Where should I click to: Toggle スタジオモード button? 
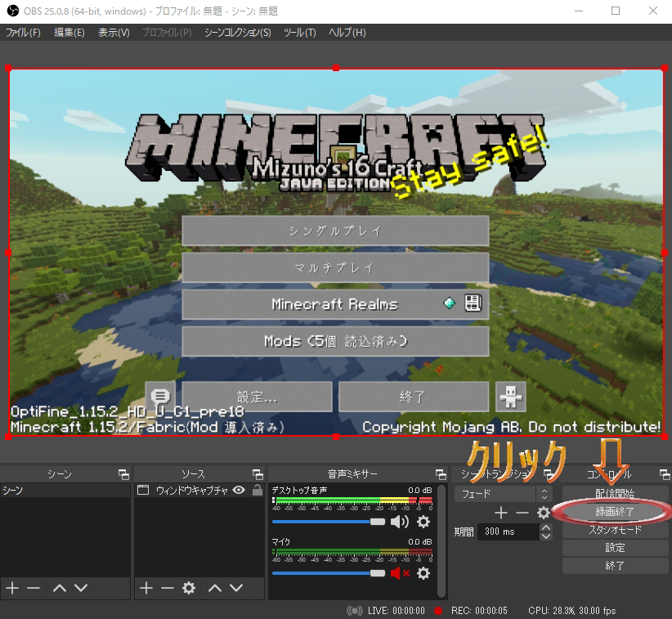click(x=615, y=530)
